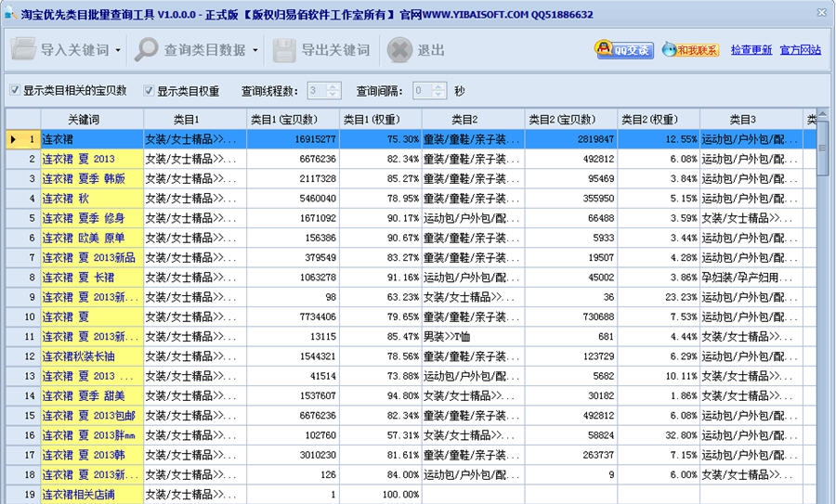
Task: Select keyword cell 连衣裙 欧美 原单
Action: coord(92,238)
